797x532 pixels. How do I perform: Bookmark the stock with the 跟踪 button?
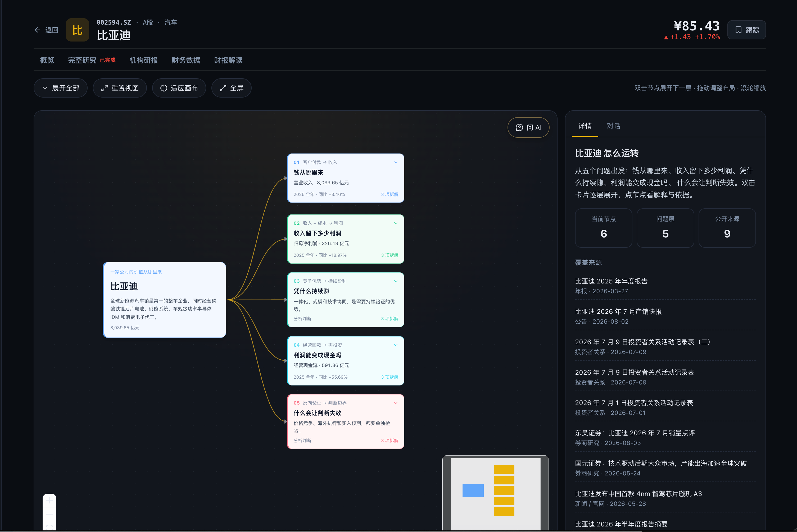[746, 30]
